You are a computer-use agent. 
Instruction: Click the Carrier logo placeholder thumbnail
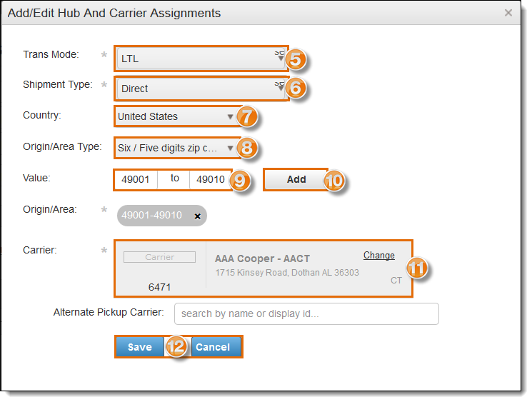pos(159,257)
